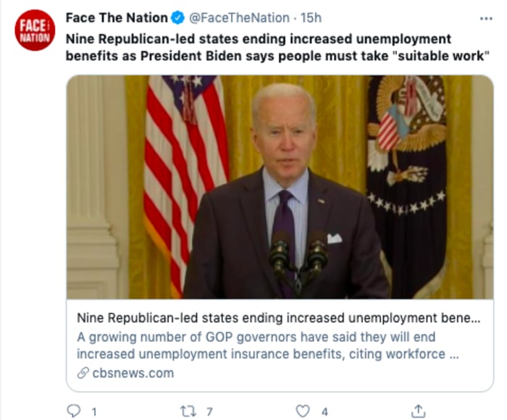Click the retweet count of 7
The height and width of the screenshot is (420, 507).
pos(209,411)
